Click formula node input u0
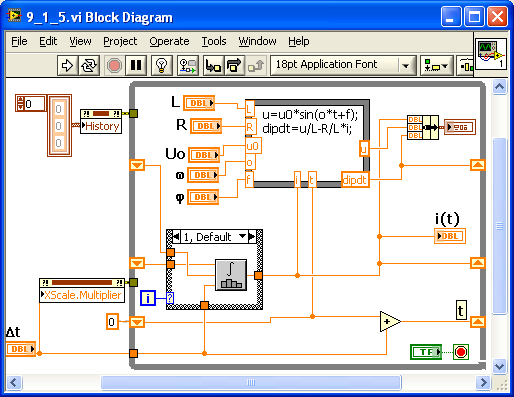This screenshot has height=397, width=514. [253, 146]
